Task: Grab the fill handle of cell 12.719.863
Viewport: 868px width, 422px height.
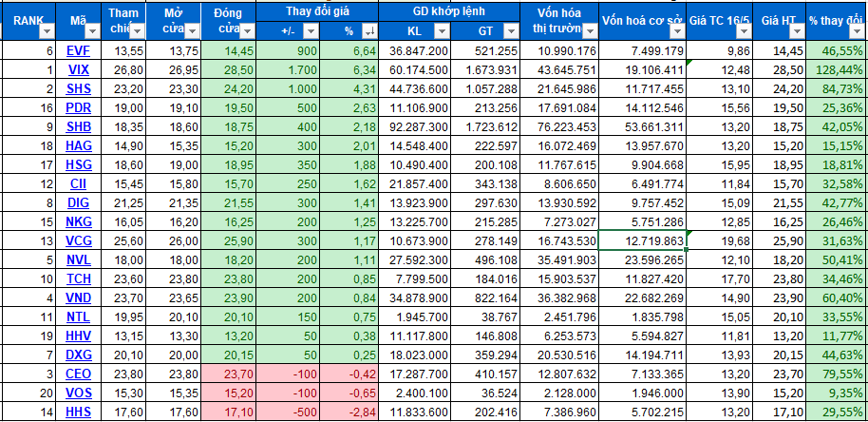Action: tap(686, 250)
